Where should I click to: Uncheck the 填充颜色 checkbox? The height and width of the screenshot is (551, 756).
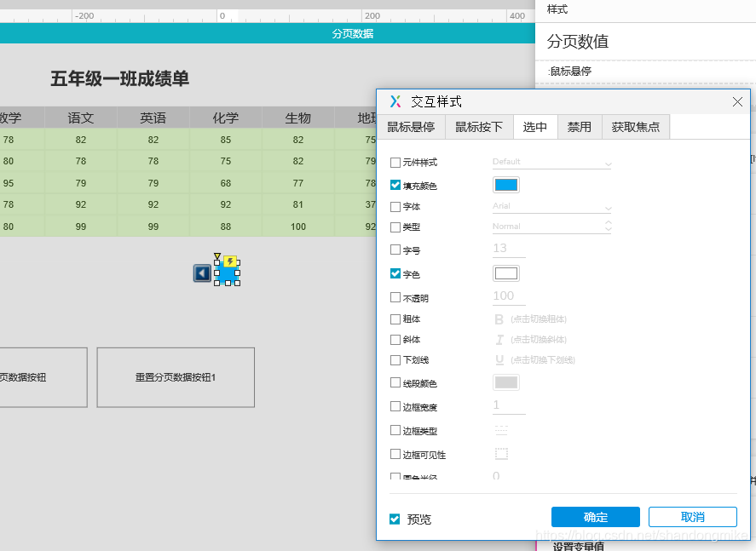(x=395, y=185)
